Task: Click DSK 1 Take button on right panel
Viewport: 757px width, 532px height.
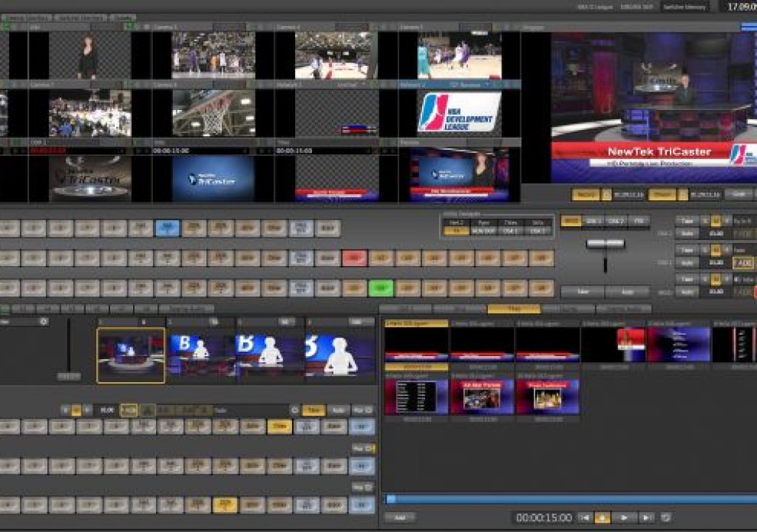Action: coord(687,221)
